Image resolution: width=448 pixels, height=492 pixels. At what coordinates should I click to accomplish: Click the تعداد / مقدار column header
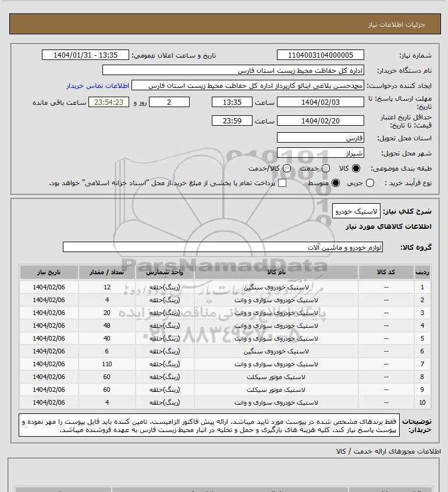tap(106, 272)
